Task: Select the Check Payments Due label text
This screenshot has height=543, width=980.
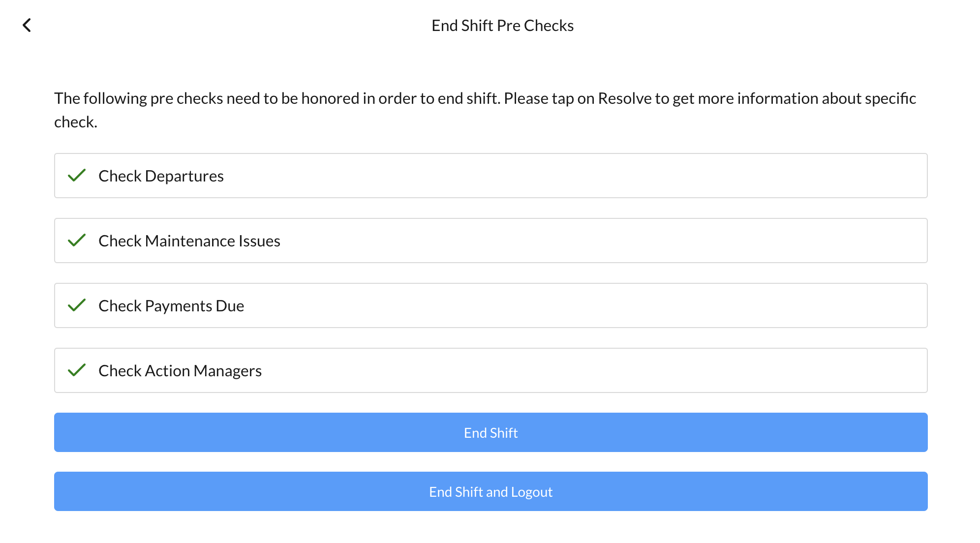Action: 171,306
